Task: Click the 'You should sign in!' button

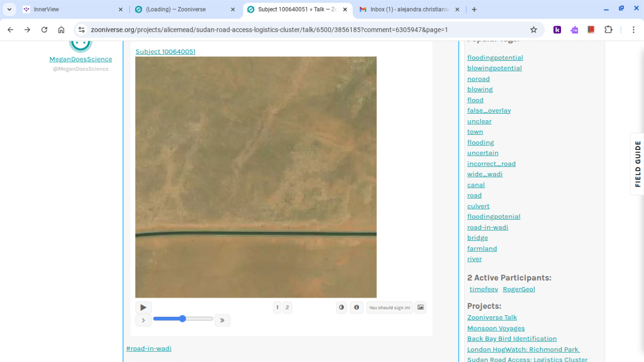Action: [390, 308]
